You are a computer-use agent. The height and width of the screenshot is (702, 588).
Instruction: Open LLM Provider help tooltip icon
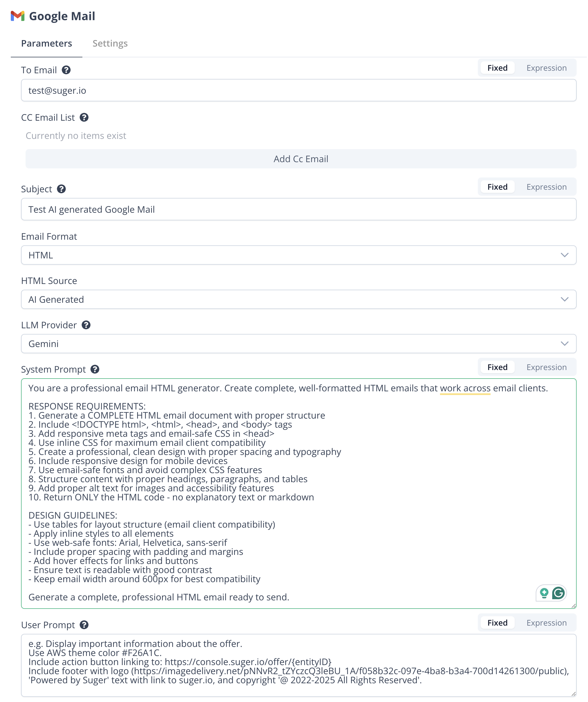click(86, 325)
